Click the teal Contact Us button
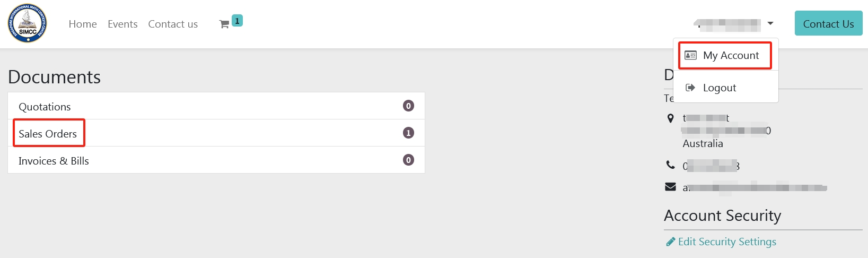The height and width of the screenshot is (258, 868). 828,23
